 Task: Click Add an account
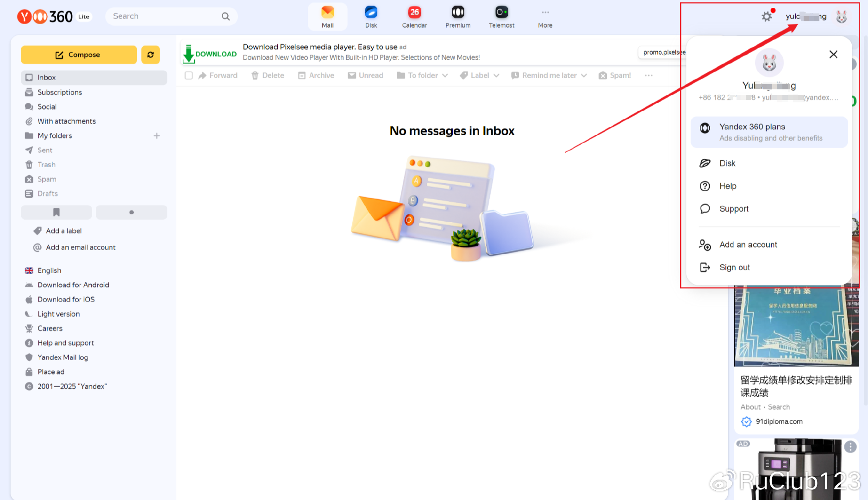(x=769, y=244)
